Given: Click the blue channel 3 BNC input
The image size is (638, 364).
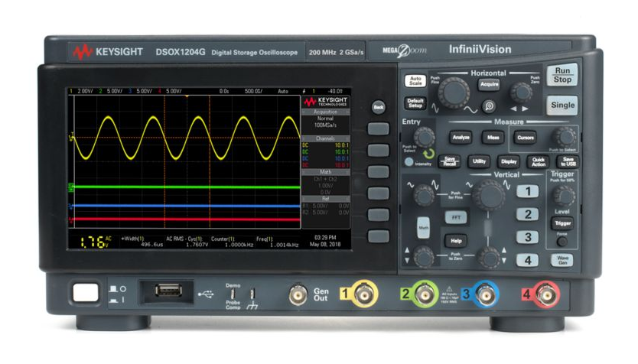Looking at the screenshot, I should tap(485, 294).
